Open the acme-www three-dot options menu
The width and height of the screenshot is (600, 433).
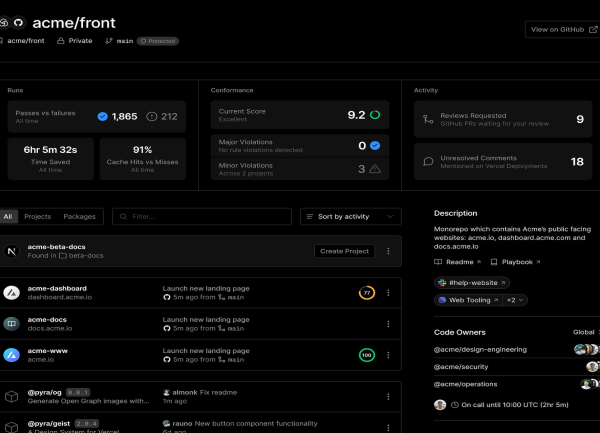click(388, 355)
